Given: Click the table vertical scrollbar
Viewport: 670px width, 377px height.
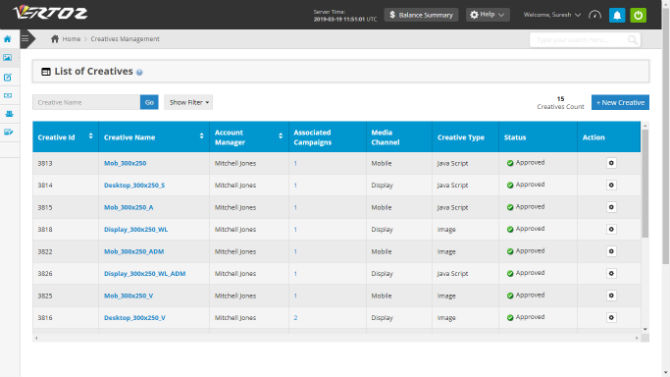Looking at the screenshot, I should pyautogui.click(x=645, y=184).
